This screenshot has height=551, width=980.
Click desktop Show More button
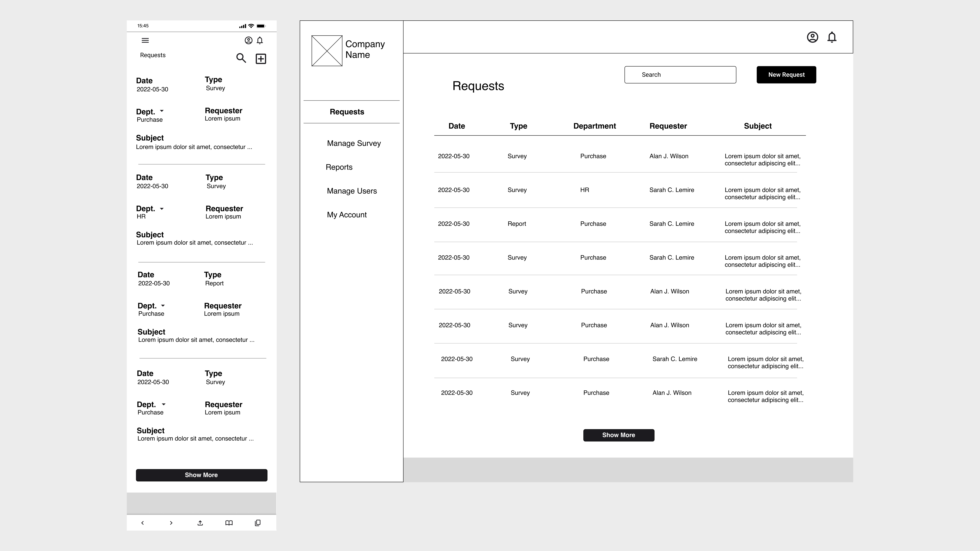tap(619, 435)
